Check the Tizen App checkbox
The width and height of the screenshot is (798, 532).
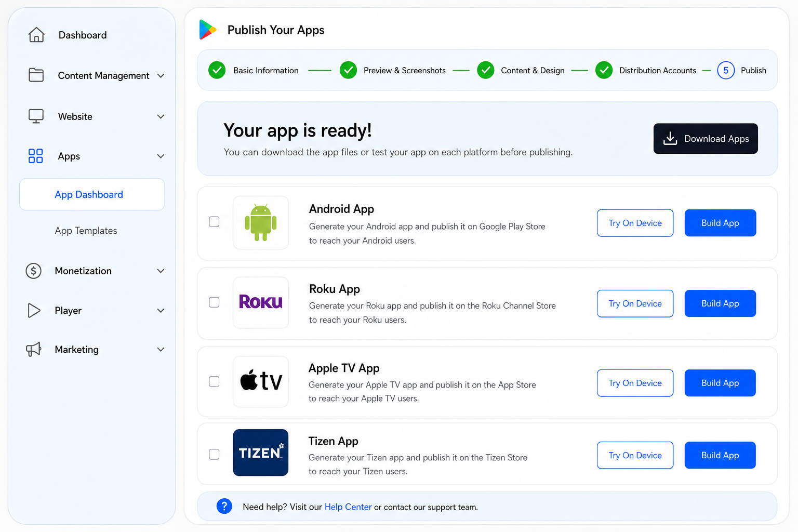tap(214, 454)
